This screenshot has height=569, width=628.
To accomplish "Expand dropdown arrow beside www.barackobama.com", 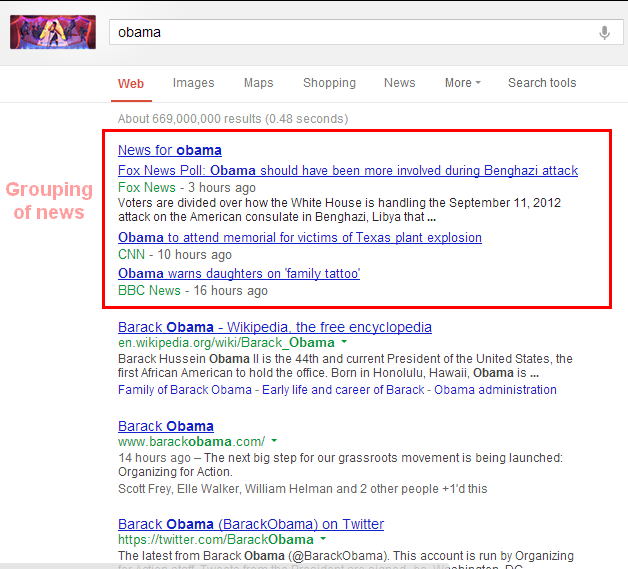I will [274, 441].
